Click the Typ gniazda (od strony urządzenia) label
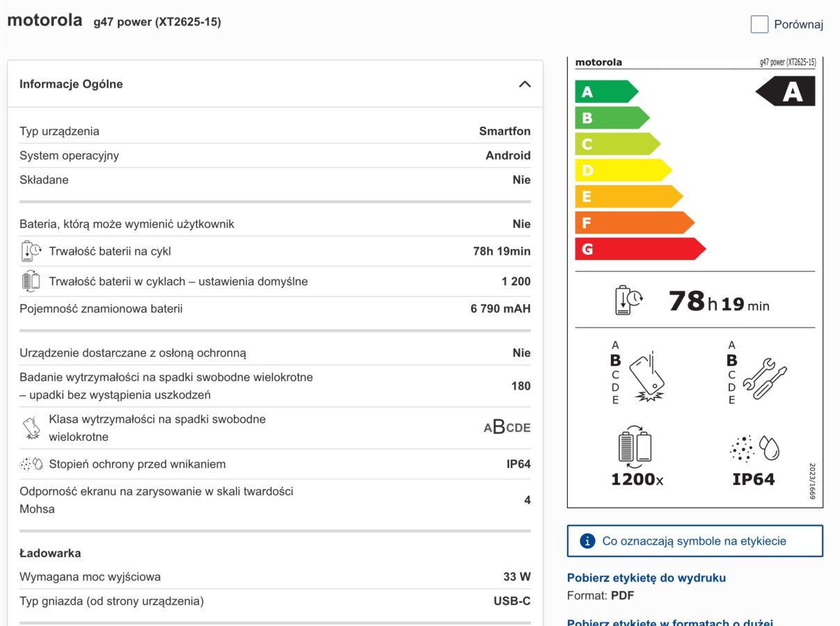This screenshot has height=626, width=840. pyautogui.click(x=111, y=601)
